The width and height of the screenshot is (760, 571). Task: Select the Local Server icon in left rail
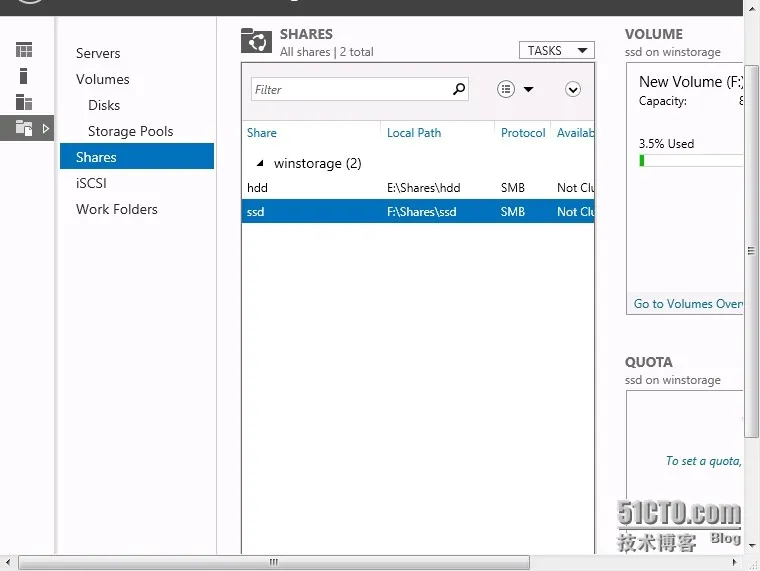point(23,76)
